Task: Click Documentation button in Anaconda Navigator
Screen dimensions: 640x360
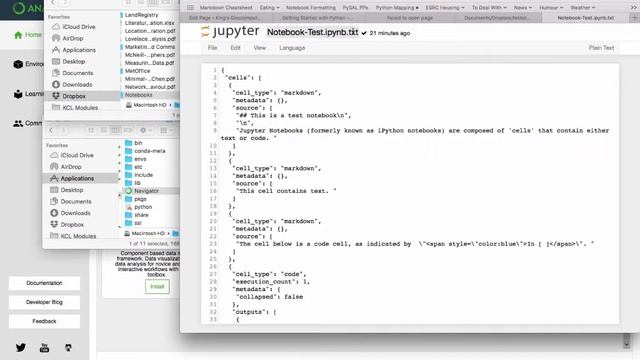Action: [44, 283]
